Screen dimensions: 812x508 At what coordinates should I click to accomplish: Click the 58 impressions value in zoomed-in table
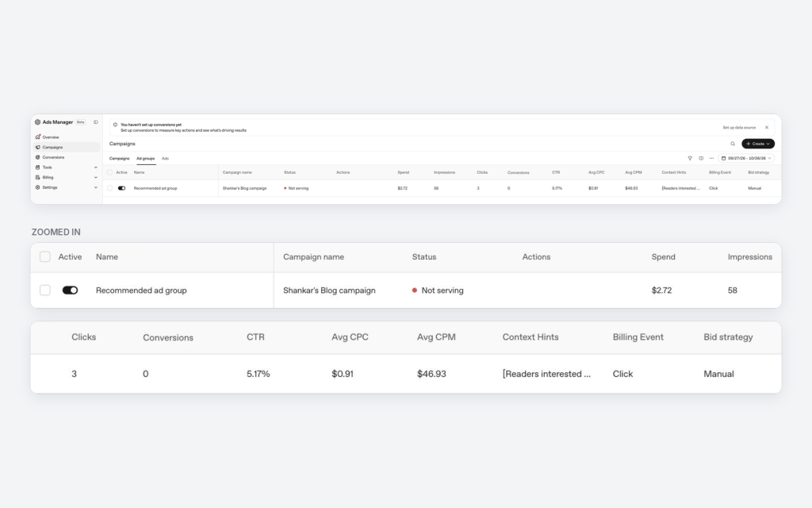[732, 291]
